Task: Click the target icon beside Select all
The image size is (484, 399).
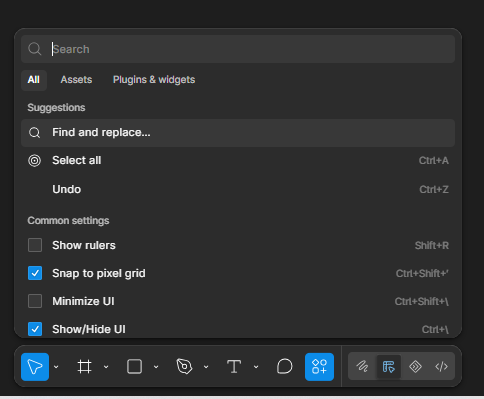Action: 34,161
